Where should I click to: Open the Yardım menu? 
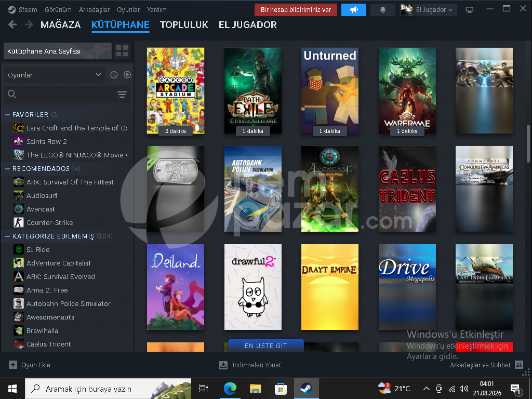[157, 10]
